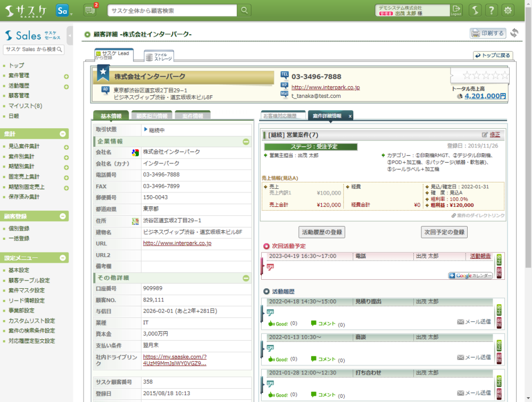Set the customer star rating to five stars
The height and width of the screenshot is (402, 532).
click(504, 76)
